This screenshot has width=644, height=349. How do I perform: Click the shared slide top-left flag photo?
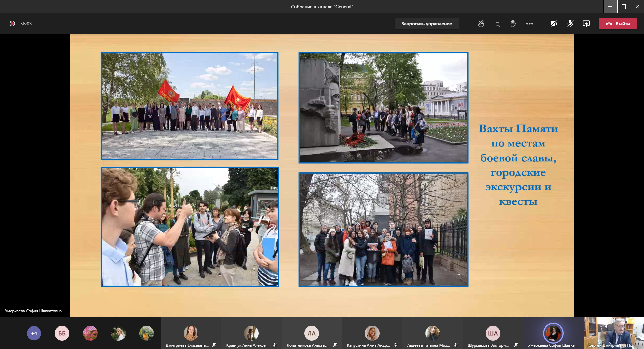[190, 106]
